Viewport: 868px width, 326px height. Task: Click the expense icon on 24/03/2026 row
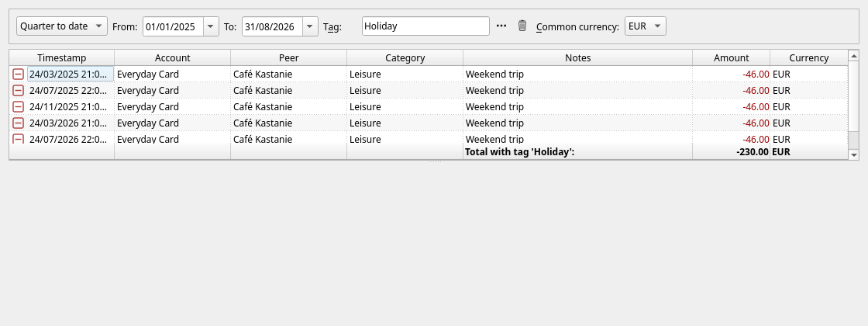coord(19,123)
